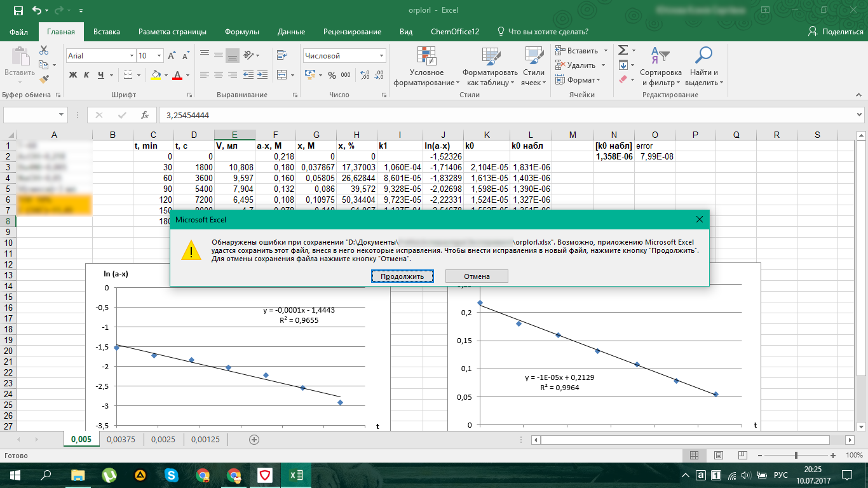Toggle Bold (Ж) formatting
Screen dimensions: 868x488
(72, 75)
